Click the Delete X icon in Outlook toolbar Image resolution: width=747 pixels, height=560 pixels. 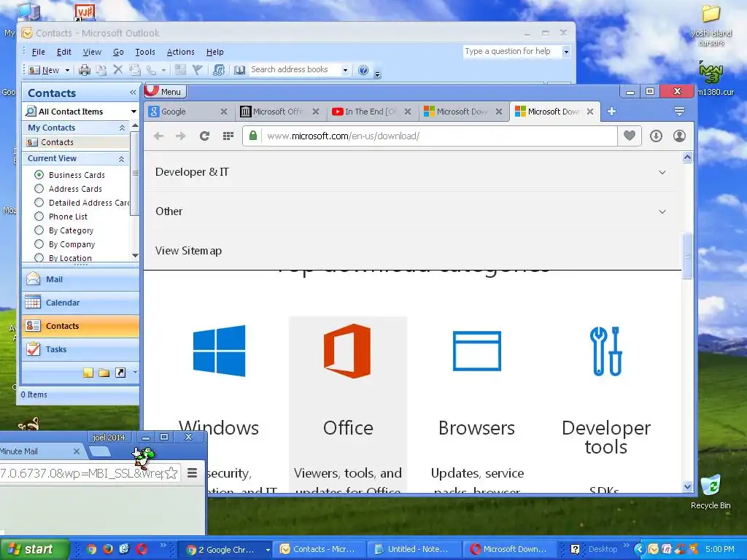(x=117, y=70)
